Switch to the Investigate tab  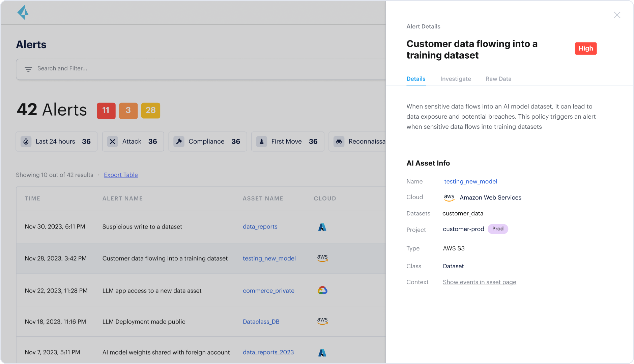tap(455, 79)
